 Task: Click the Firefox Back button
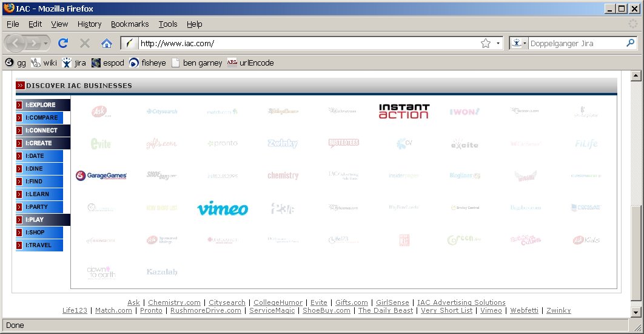(x=16, y=43)
